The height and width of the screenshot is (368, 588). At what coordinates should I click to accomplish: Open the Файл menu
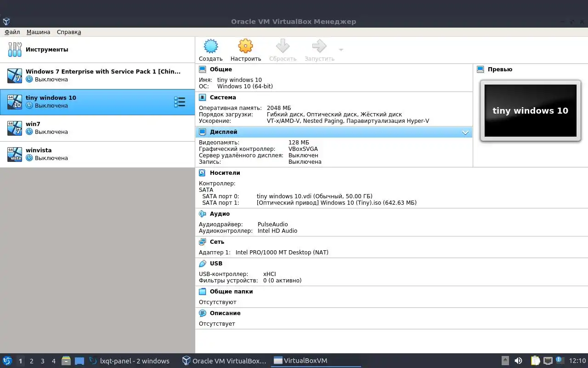(12, 32)
